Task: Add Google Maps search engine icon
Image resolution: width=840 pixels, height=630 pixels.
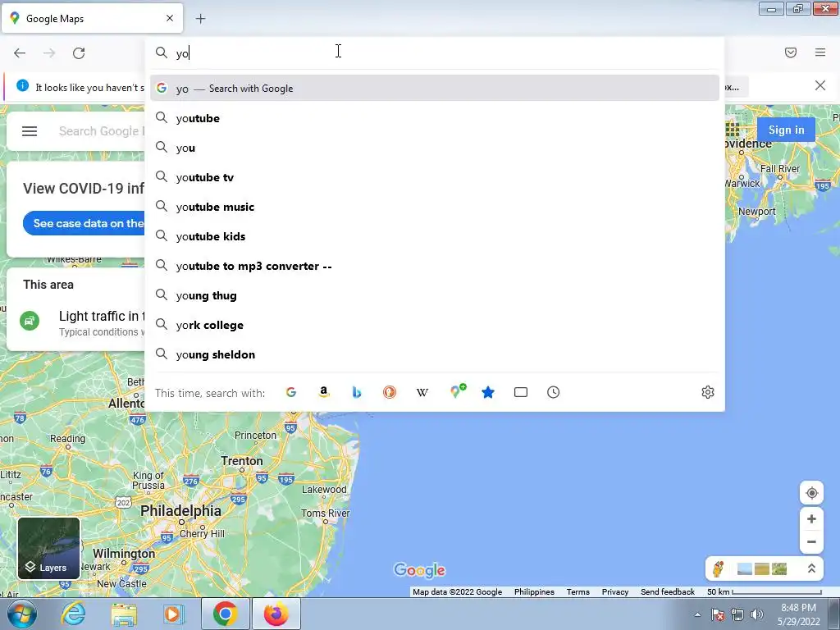Action: (457, 391)
